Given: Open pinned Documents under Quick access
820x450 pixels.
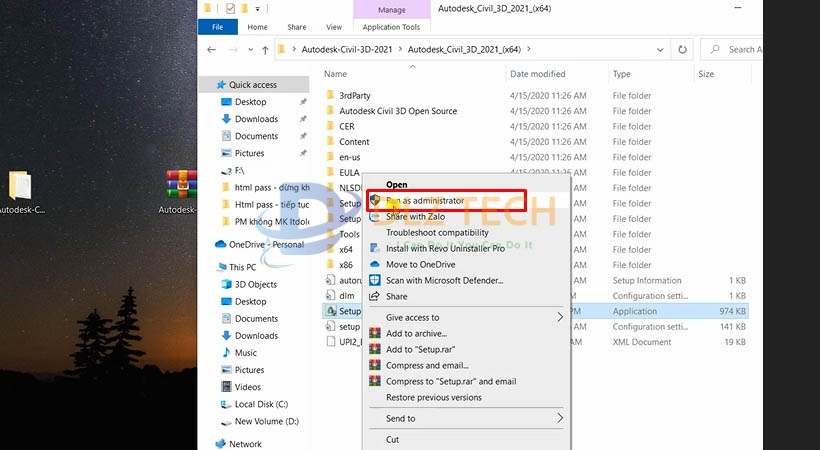Looking at the screenshot, I should (256, 136).
